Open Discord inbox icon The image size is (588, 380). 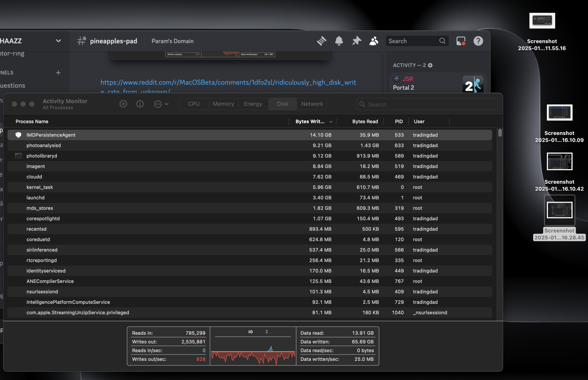(x=461, y=41)
